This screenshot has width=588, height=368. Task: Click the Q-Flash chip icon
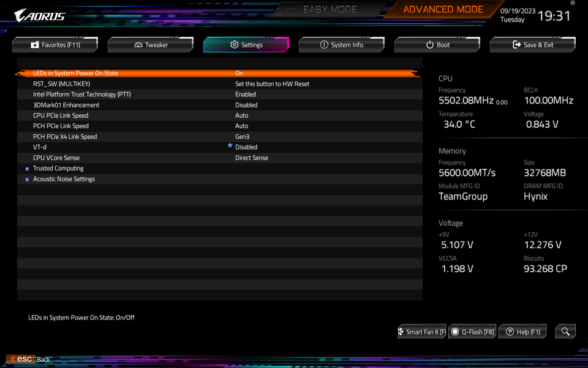455,332
